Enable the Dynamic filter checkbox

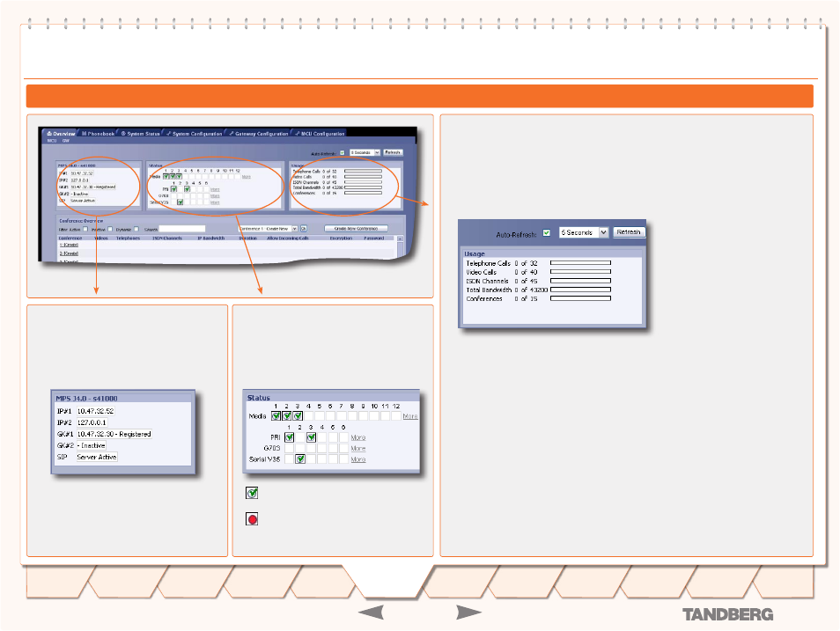(x=136, y=230)
